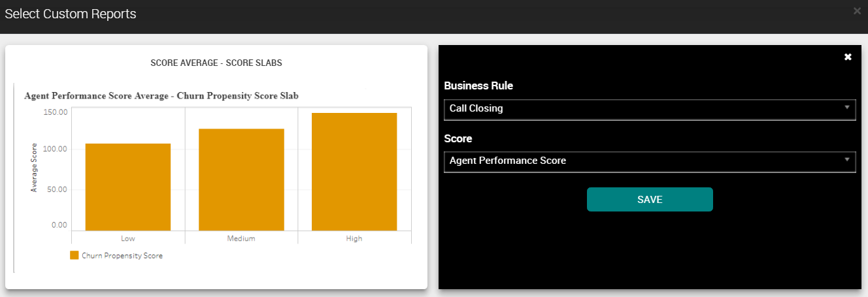Click the Business Rule label
The width and height of the screenshot is (868, 297).
[478, 86]
